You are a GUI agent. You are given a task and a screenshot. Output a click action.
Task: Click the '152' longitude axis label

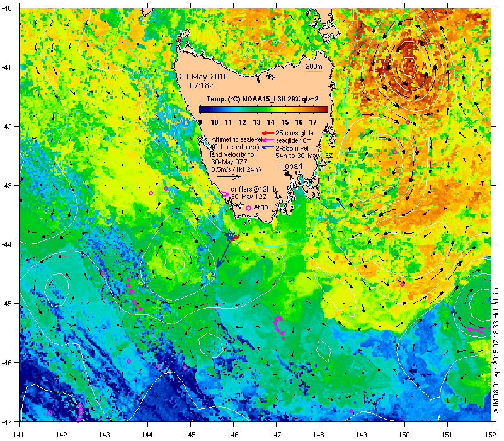tap(491, 435)
